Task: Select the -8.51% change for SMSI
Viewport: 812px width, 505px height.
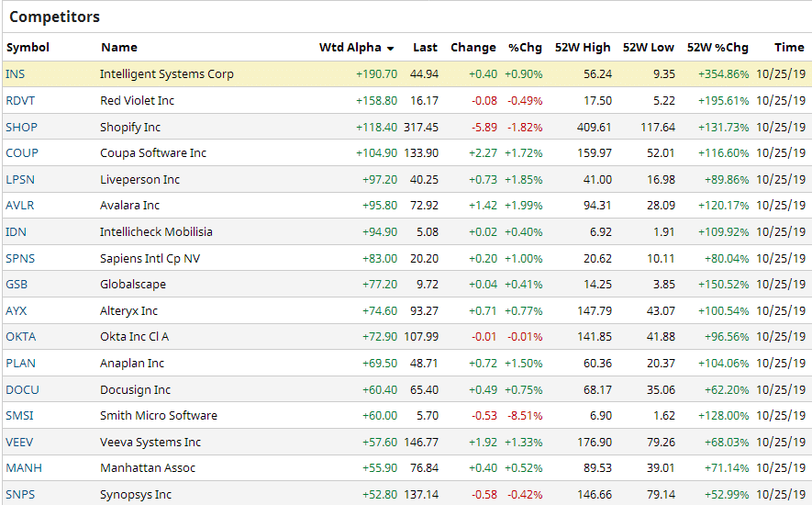Action: pyautogui.click(x=525, y=416)
